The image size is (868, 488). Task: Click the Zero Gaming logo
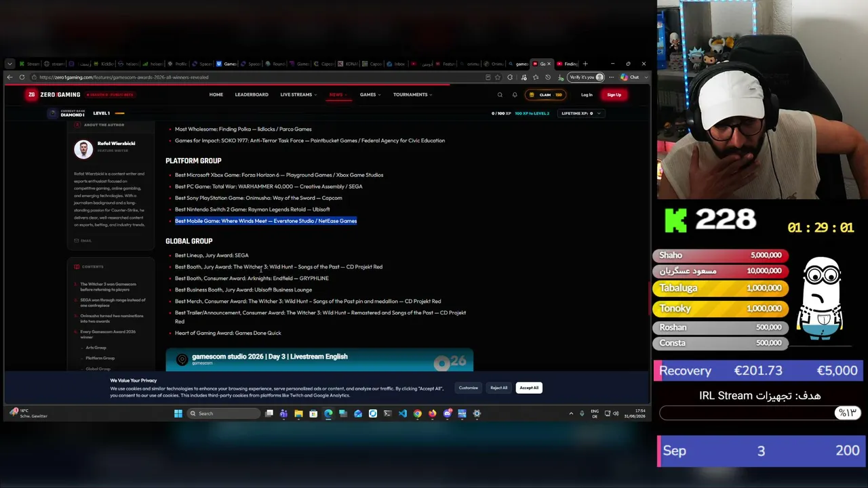pyautogui.click(x=54, y=95)
